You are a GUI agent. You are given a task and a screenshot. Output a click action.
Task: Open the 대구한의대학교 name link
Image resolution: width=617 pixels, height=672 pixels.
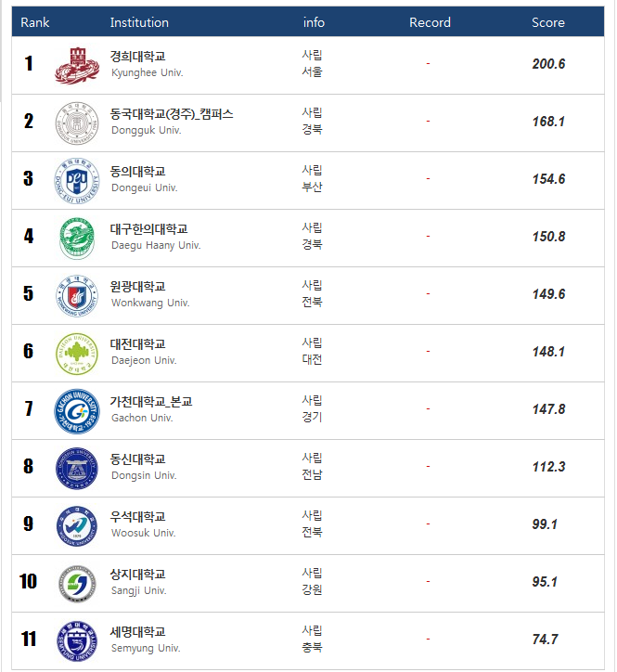tap(148, 229)
